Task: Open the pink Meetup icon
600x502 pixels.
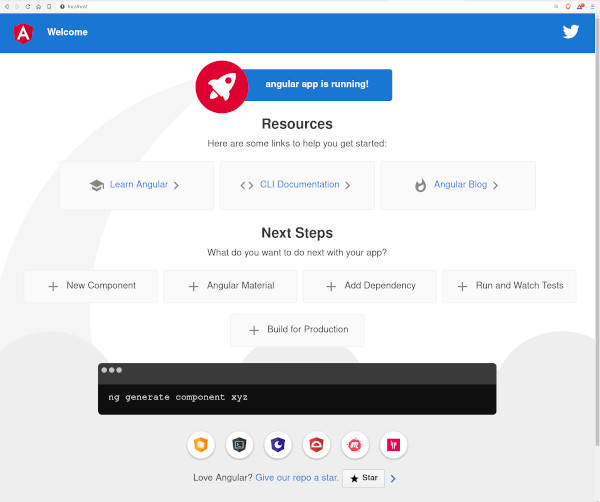Action: pos(355,445)
